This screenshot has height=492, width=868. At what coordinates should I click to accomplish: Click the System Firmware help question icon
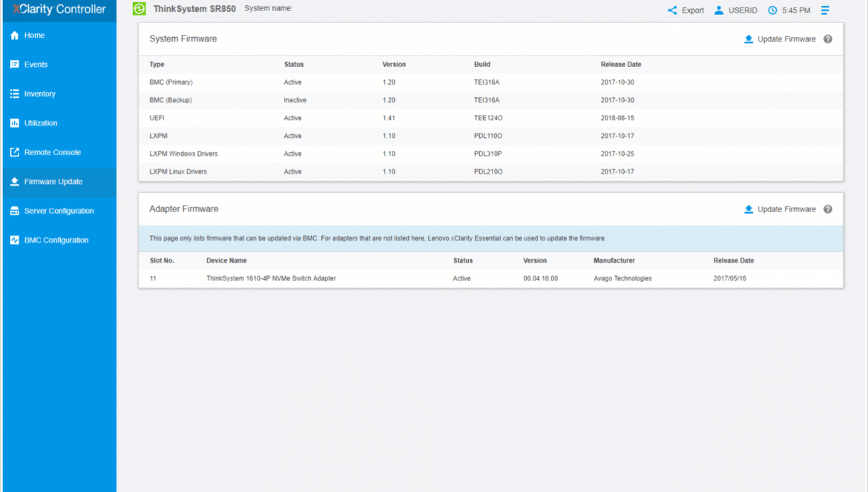pyautogui.click(x=828, y=39)
